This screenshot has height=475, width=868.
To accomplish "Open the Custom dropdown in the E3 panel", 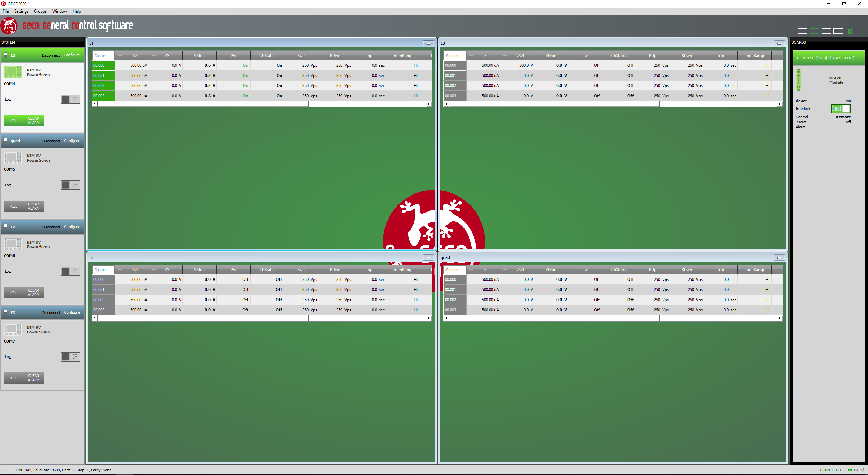I will coord(454,56).
